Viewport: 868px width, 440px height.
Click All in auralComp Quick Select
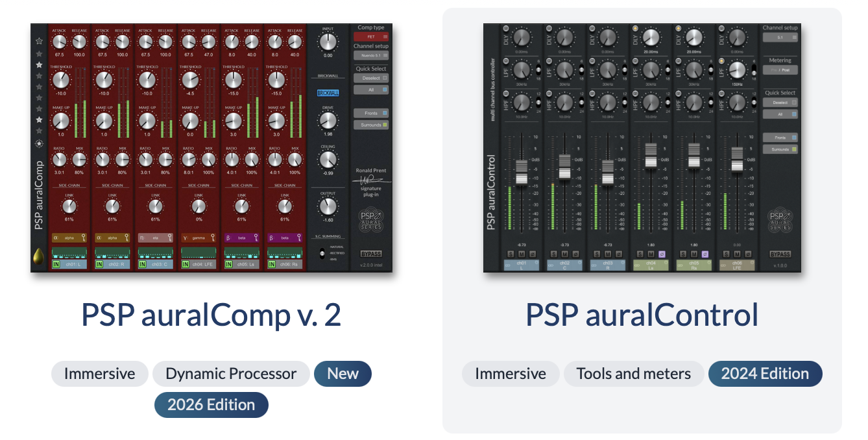[x=371, y=90]
